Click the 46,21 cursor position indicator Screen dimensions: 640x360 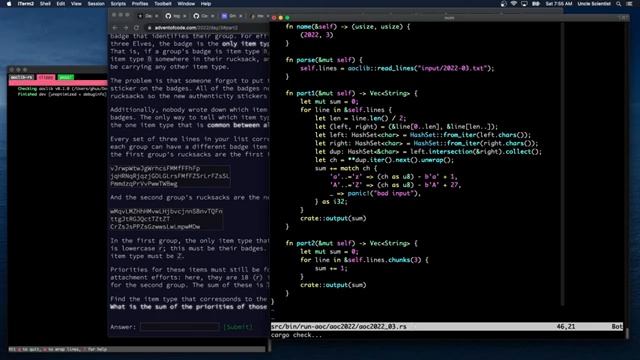pyautogui.click(x=566, y=327)
